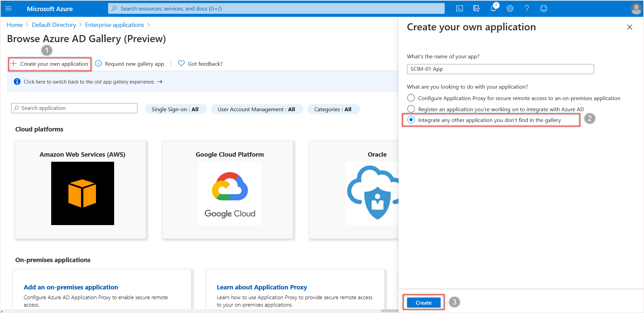Select Configure Application Proxy radio option

pyautogui.click(x=411, y=98)
